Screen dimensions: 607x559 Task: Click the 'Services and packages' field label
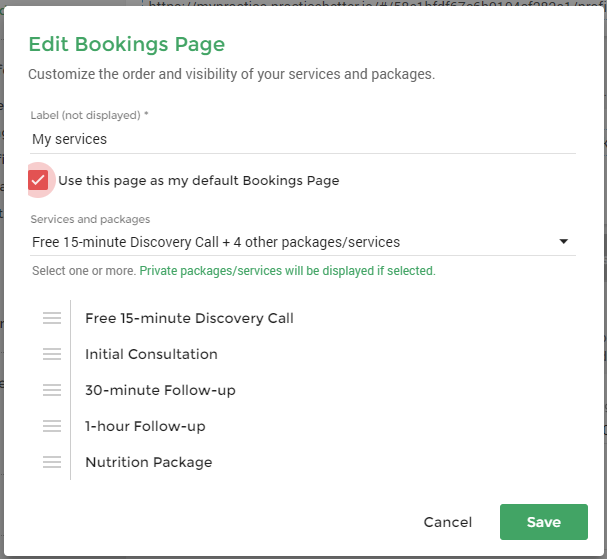tap(90, 219)
